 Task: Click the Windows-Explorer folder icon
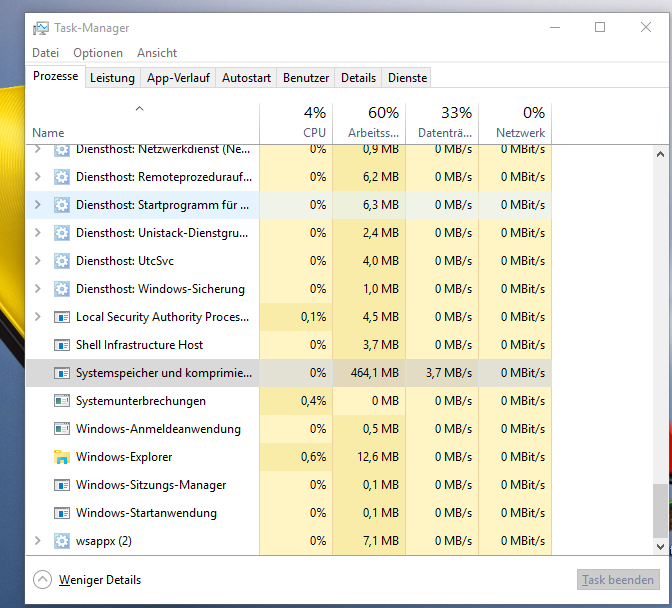click(x=62, y=457)
